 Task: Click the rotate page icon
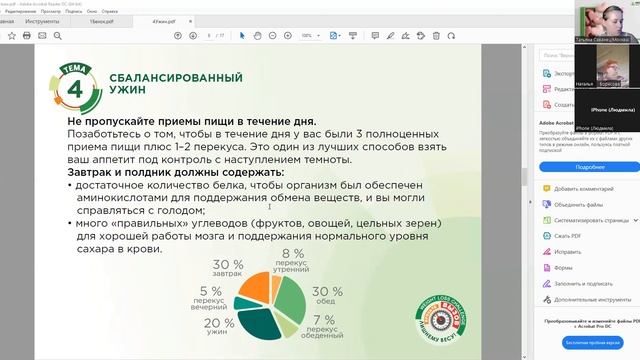click(451, 36)
